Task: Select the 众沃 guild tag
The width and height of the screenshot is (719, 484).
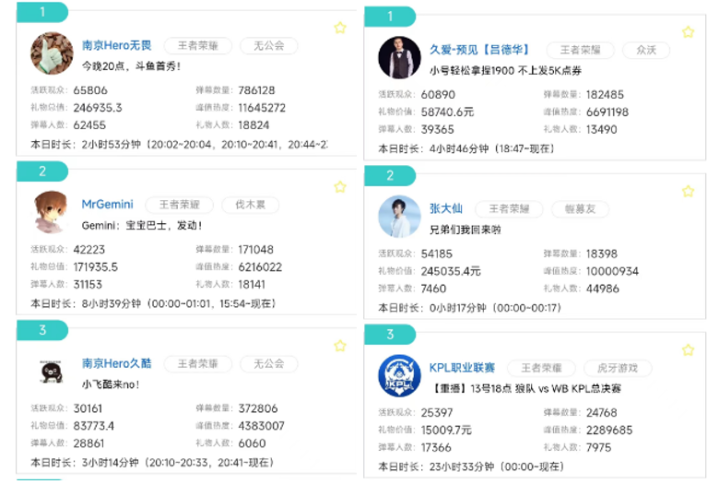Action: point(646,50)
